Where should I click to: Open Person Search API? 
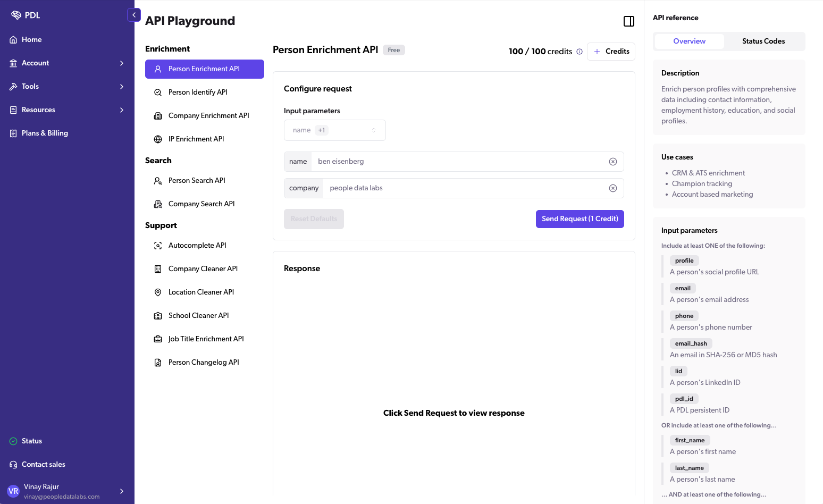pos(205,181)
